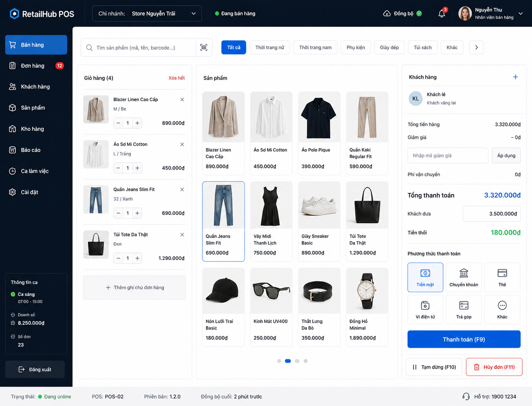
Task: Click Đăng xuất logout button
Action: pos(35,369)
